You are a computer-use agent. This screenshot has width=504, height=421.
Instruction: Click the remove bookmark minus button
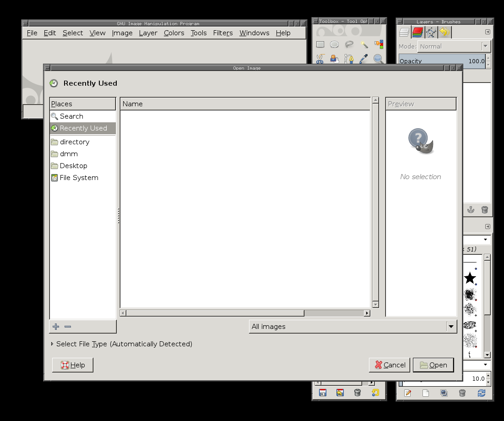[67, 327]
